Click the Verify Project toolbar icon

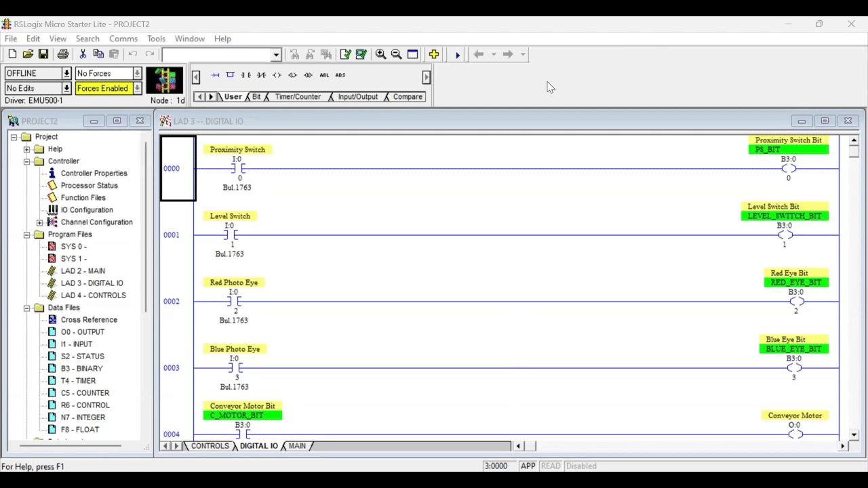(361, 54)
